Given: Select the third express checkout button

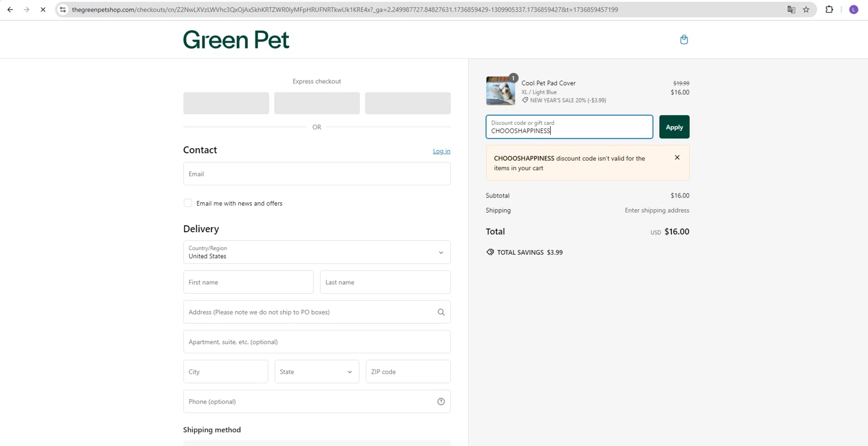Looking at the screenshot, I should click(x=408, y=103).
